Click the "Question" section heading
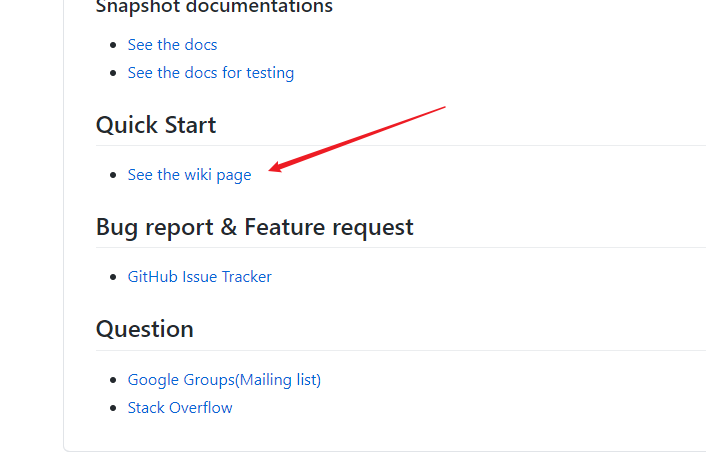 (x=145, y=329)
